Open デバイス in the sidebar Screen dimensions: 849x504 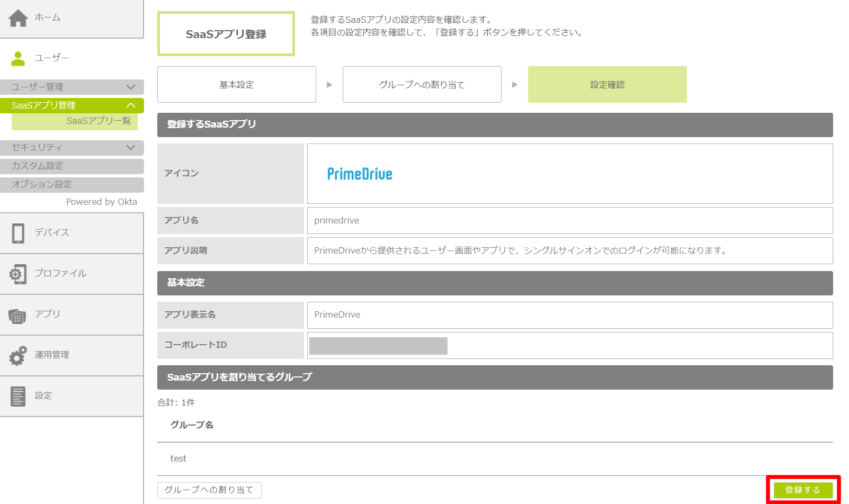72,233
